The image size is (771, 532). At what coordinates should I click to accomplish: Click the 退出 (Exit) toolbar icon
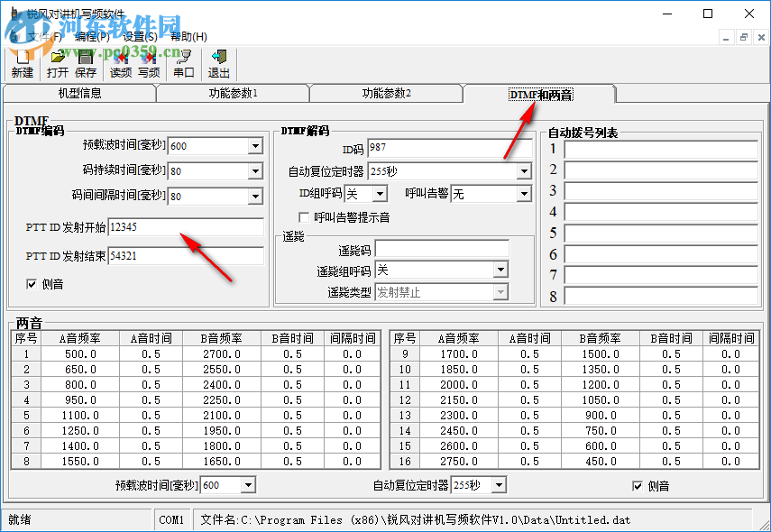[x=217, y=63]
